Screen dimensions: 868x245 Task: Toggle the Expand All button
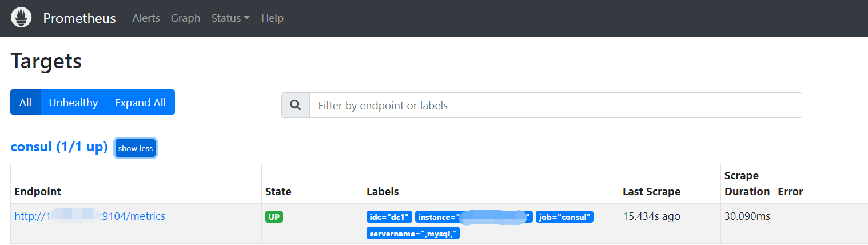141,102
